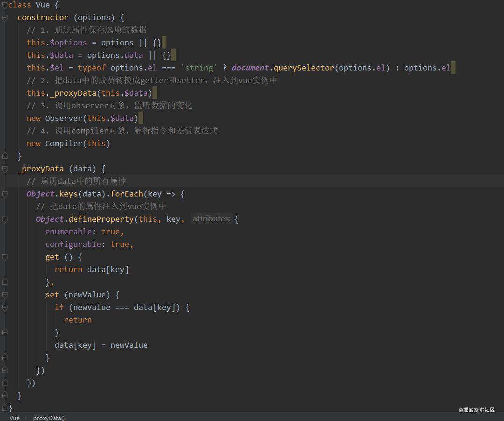Select the 'Vue' breadcrumb in bottom bar
The height and width of the screenshot is (421, 504).
click(14, 418)
